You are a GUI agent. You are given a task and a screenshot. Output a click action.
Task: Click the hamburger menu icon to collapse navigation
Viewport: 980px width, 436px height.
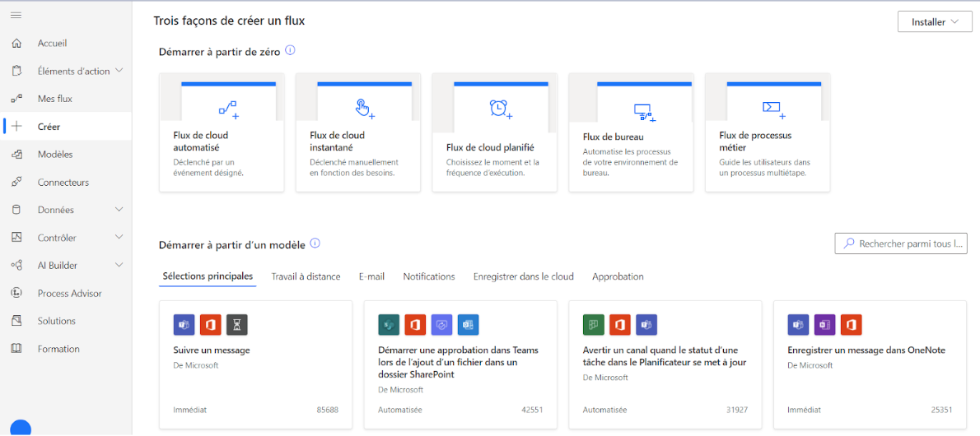tap(16, 16)
